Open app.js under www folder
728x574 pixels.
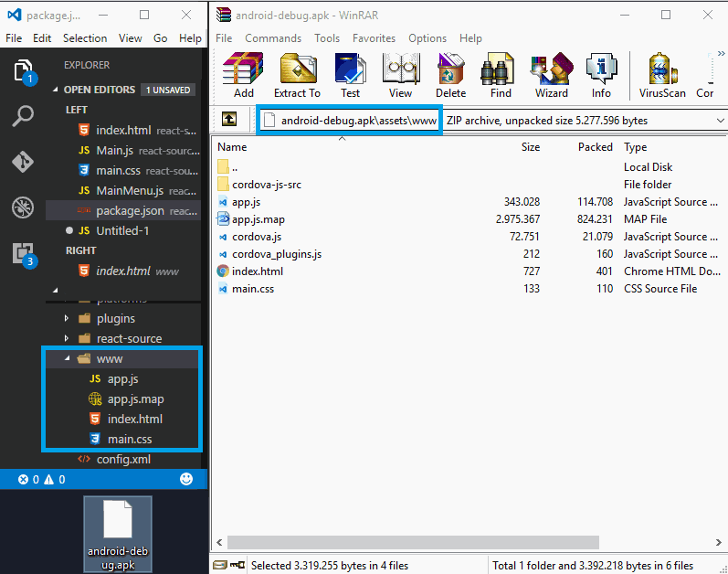coord(122,379)
